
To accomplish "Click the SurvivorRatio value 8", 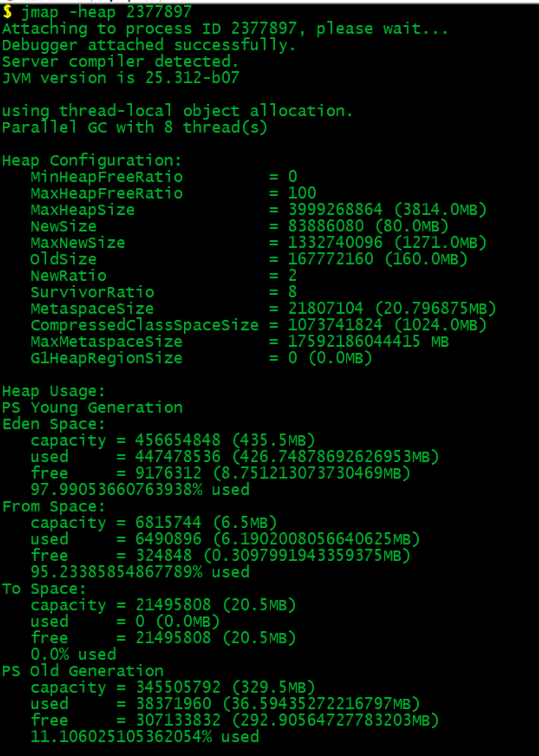I will (292, 292).
